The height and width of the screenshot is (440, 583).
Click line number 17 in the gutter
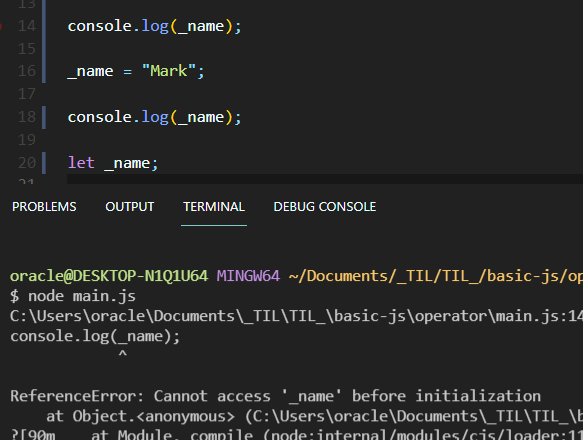[27, 94]
